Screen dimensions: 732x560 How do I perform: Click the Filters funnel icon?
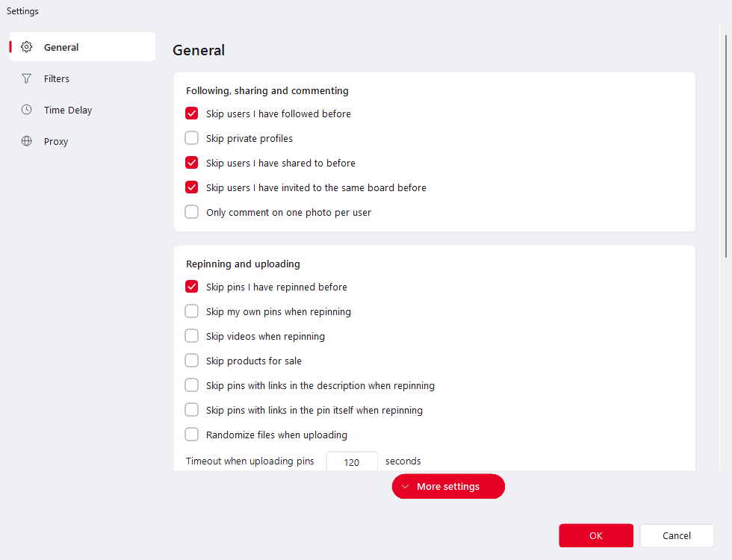coord(27,78)
